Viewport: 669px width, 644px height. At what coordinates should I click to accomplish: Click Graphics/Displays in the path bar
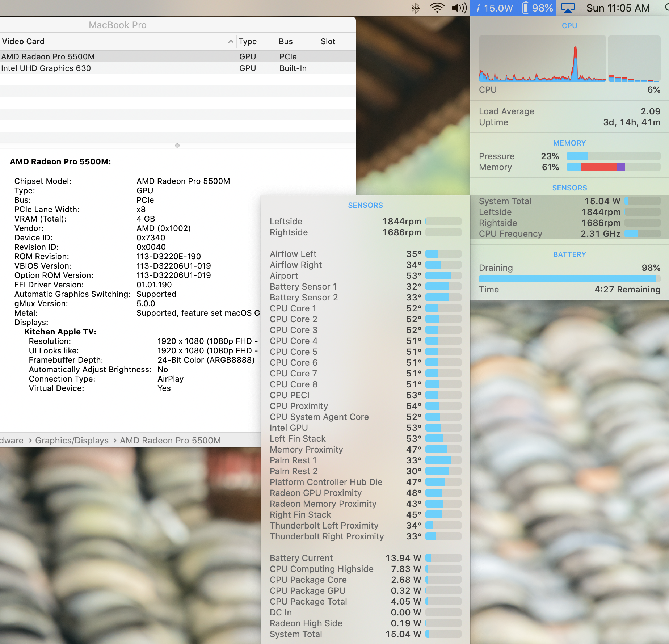(72, 440)
